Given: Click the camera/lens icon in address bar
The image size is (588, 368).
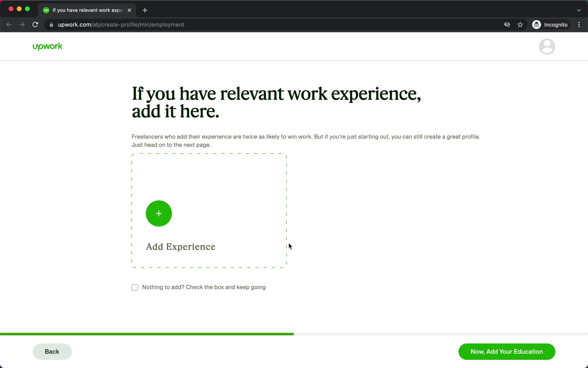Looking at the screenshot, I should (x=507, y=25).
